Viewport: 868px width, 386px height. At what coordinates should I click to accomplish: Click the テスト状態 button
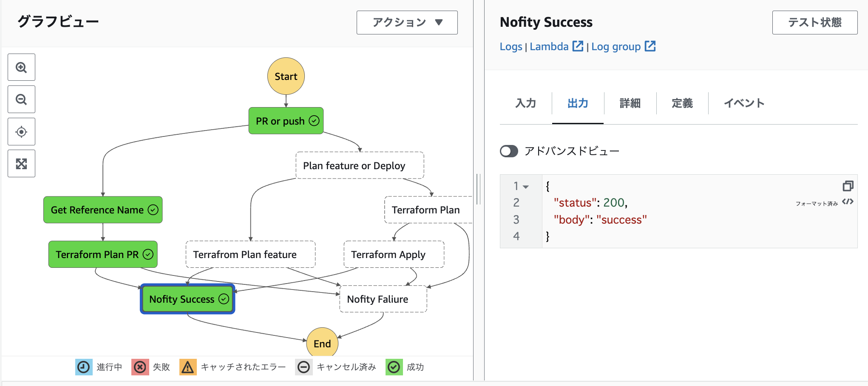[x=814, y=23]
